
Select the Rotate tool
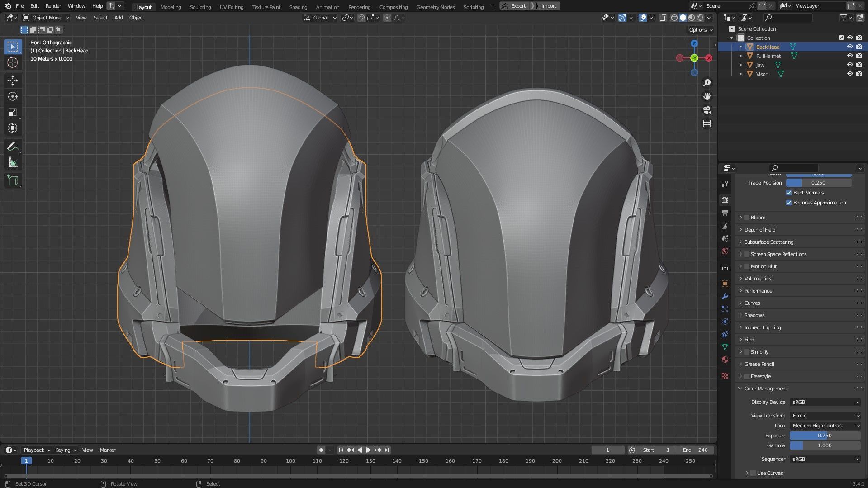(x=13, y=96)
